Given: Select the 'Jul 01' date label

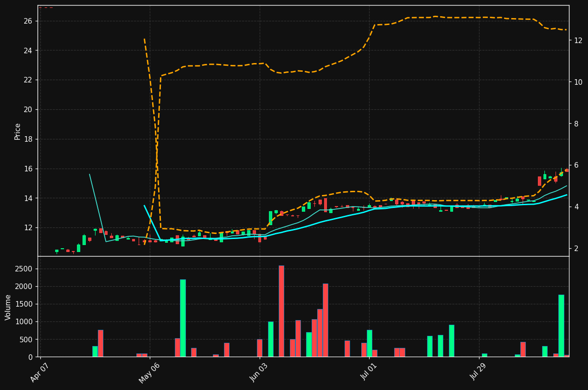Looking at the screenshot, I should (369, 371).
